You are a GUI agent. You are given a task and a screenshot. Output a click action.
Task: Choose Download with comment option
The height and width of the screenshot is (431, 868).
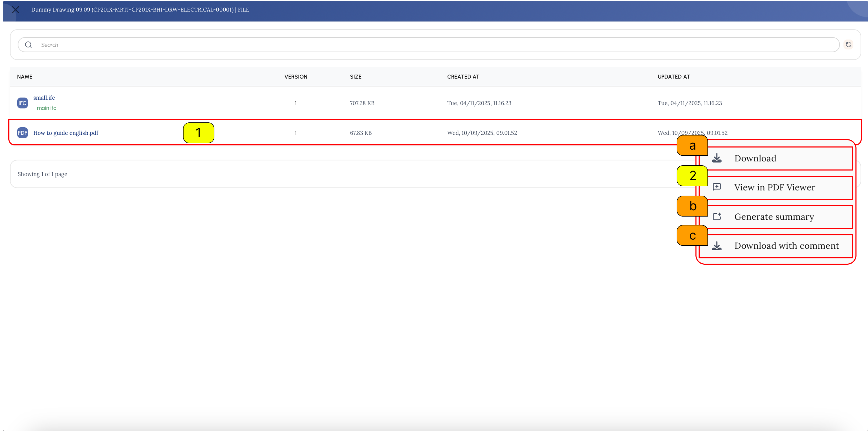pos(776,246)
